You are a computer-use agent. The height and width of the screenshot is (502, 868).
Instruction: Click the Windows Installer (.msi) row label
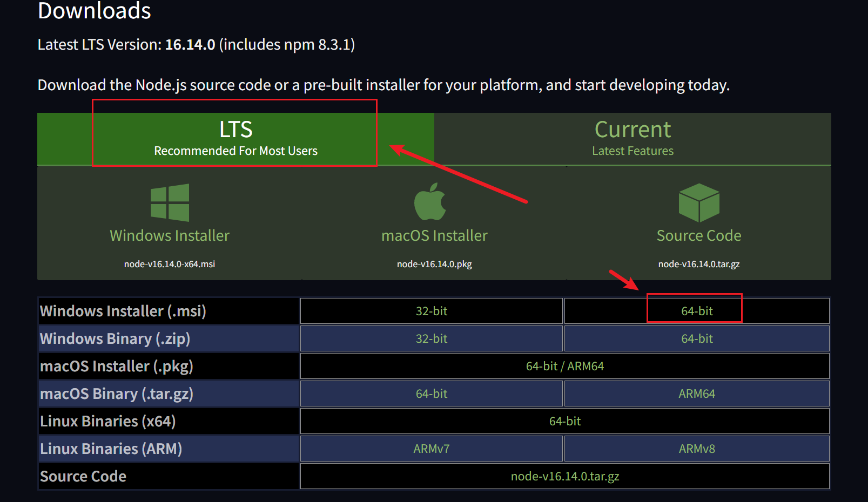[x=123, y=311]
